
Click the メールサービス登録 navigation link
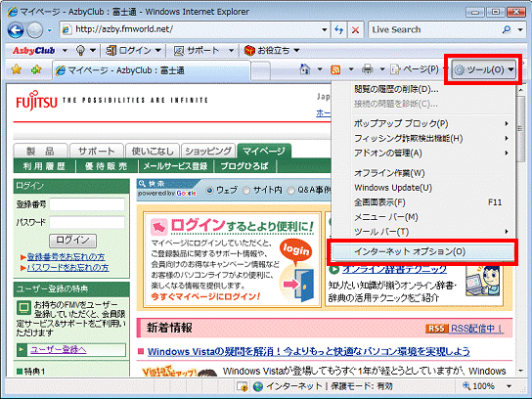175,166
